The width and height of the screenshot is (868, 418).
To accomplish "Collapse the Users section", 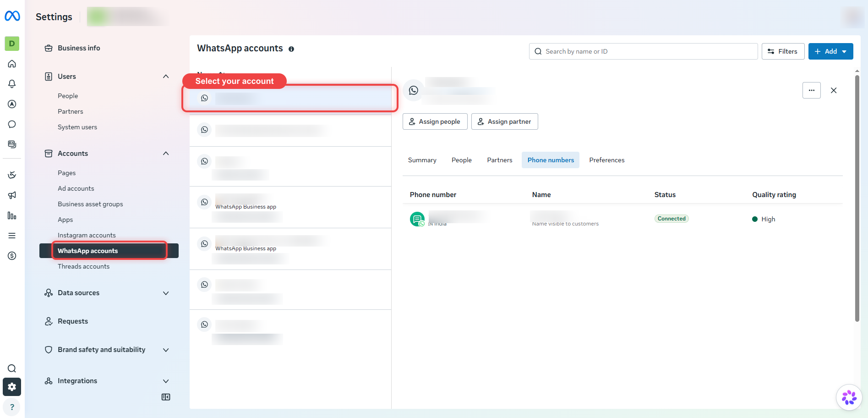I will click(x=166, y=77).
